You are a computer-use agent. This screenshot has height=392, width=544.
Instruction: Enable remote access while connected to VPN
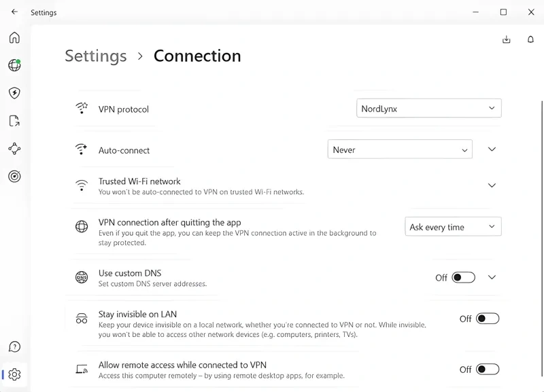coord(487,369)
